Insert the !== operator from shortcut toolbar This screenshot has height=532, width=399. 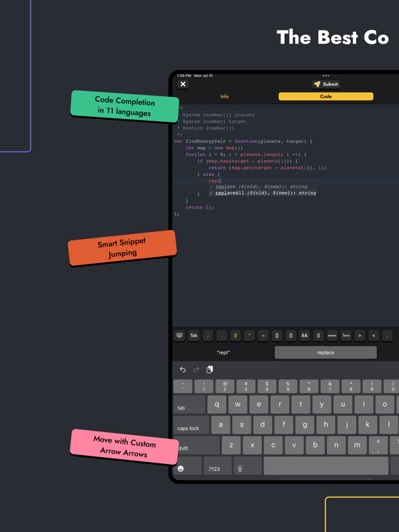click(346, 335)
